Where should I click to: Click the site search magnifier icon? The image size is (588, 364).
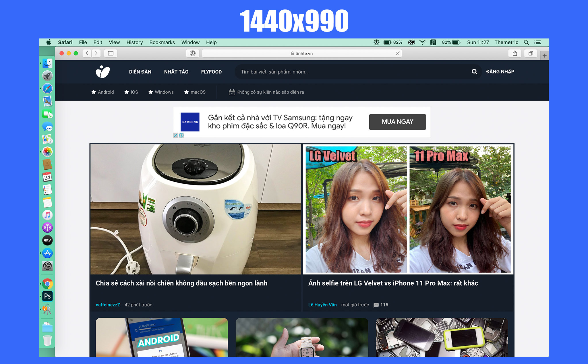[x=474, y=72]
